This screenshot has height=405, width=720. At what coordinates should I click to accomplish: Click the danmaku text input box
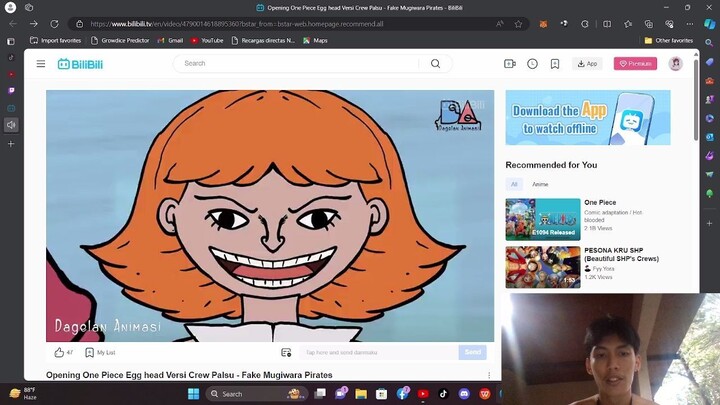[379, 352]
